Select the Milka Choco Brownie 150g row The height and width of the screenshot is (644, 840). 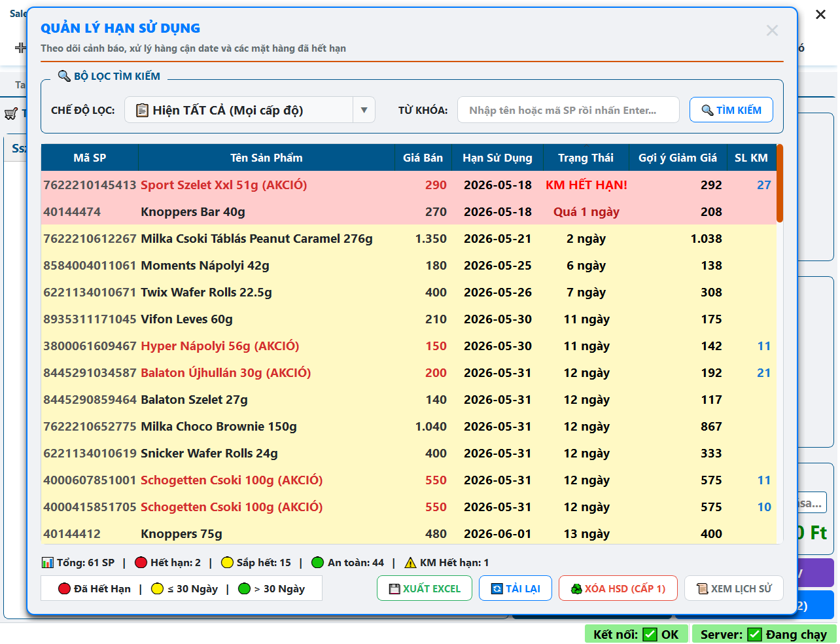point(409,427)
